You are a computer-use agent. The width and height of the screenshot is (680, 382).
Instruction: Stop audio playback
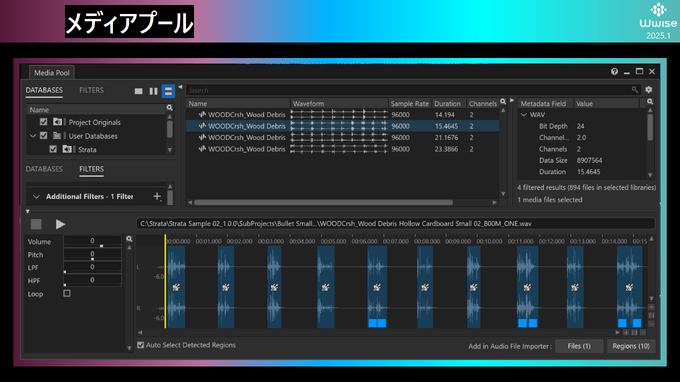pyautogui.click(x=36, y=224)
